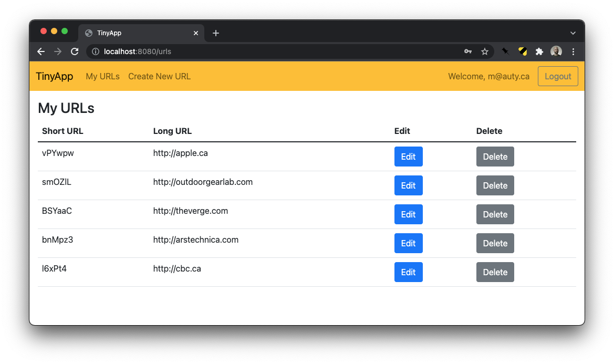Click the long URL http://cbc.ca
This screenshot has width=614, height=364.
[x=177, y=269]
